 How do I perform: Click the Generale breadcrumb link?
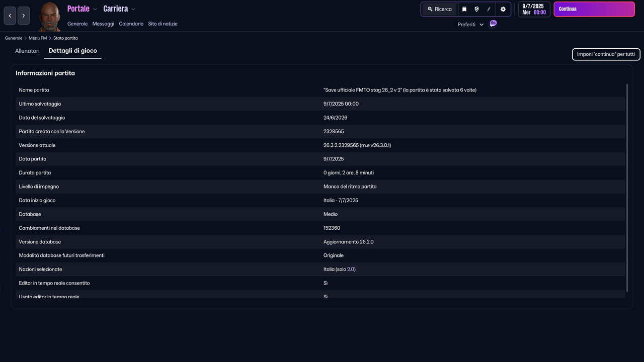click(14, 38)
